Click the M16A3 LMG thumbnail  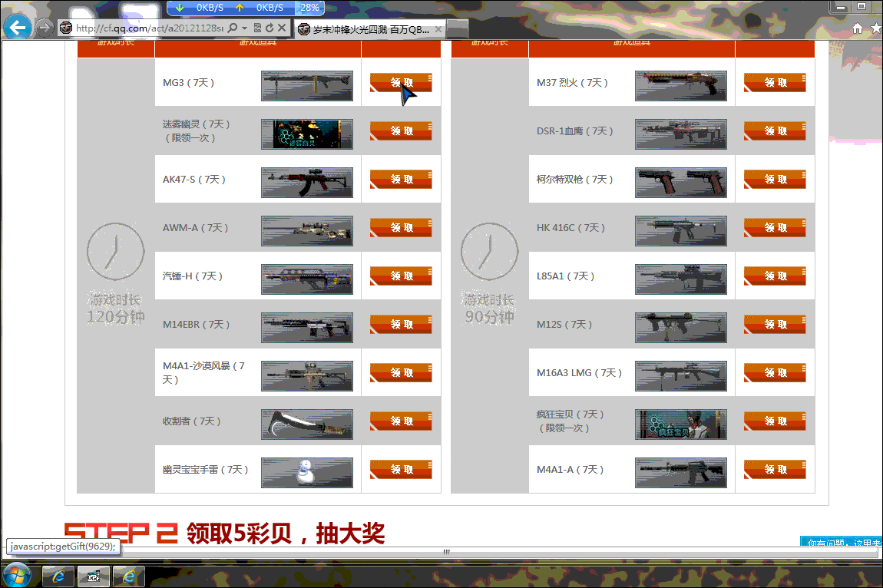[x=681, y=376]
